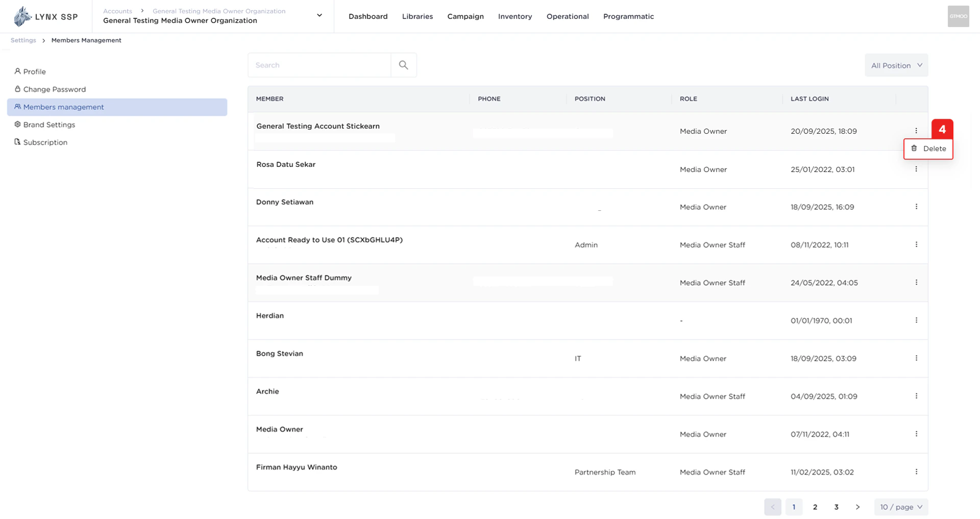
Task: Open actions menu for Donny Setiawan
Action: point(916,207)
